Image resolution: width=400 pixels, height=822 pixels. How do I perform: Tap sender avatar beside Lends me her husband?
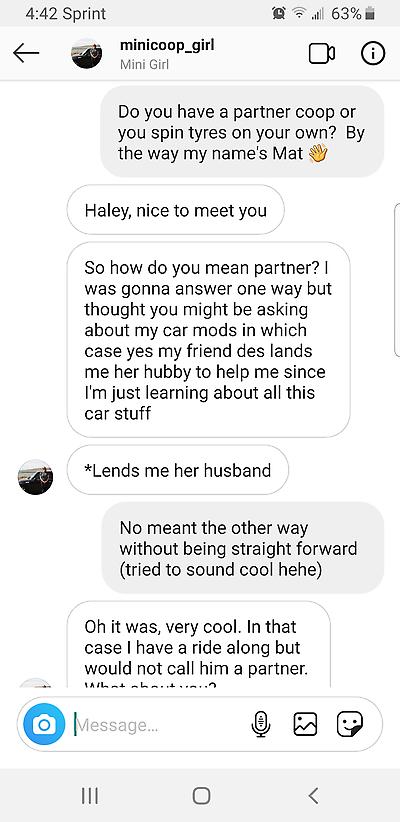coord(36,477)
